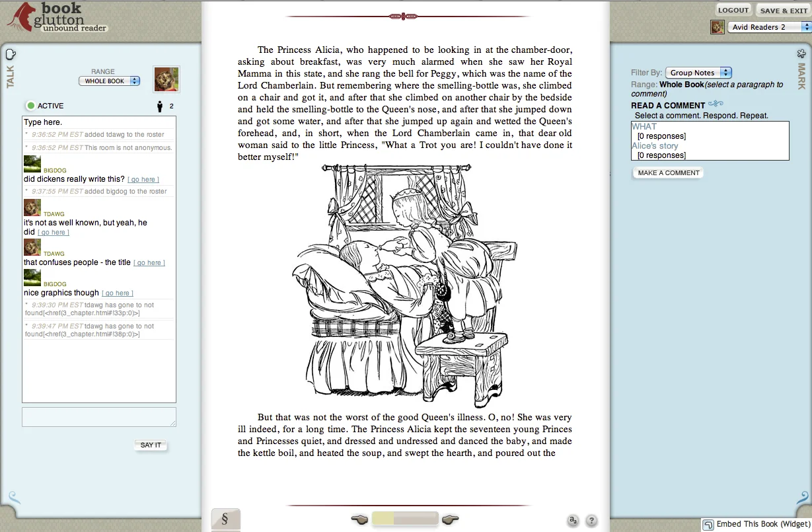This screenshot has width=812, height=532.
Task: Click tdawg avatar beside 'not as well known'
Action: [x=32, y=208]
